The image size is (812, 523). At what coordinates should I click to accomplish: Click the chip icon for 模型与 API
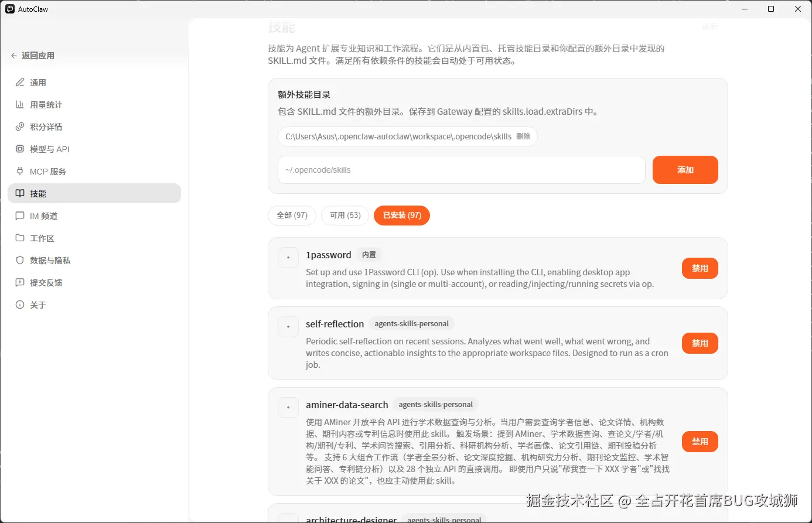[x=20, y=149]
